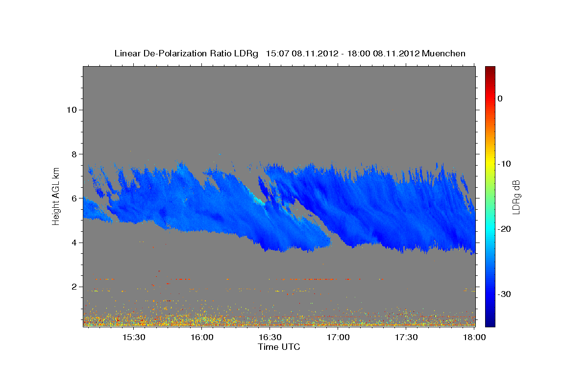Image resolution: width=588 pixels, height=392 pixels.
Task: Click the height tick label 4
Action: click(73, 243)
